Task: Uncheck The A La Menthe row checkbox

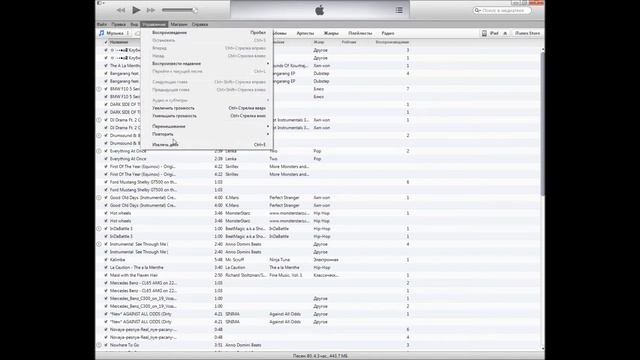Action: click(106, 66)
